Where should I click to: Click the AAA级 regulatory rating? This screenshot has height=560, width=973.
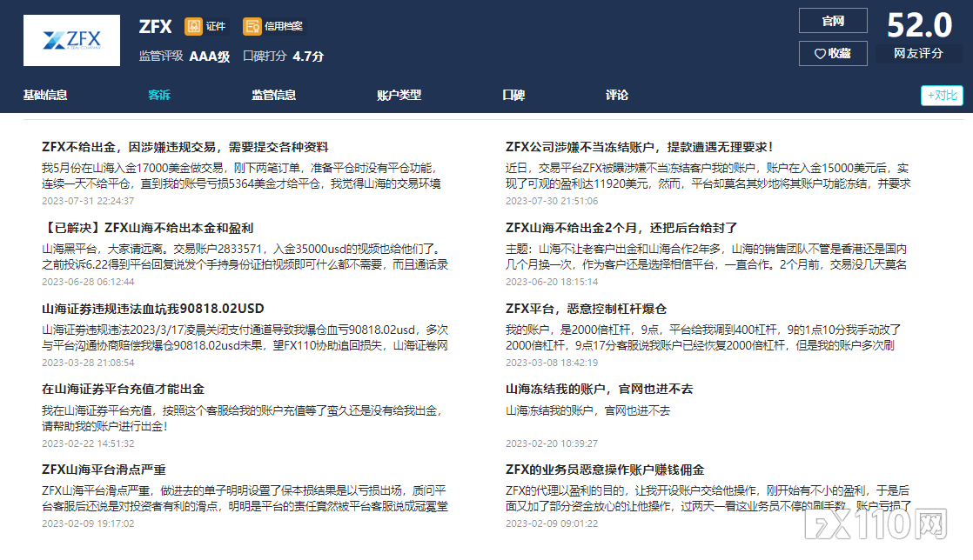(210, 57)
